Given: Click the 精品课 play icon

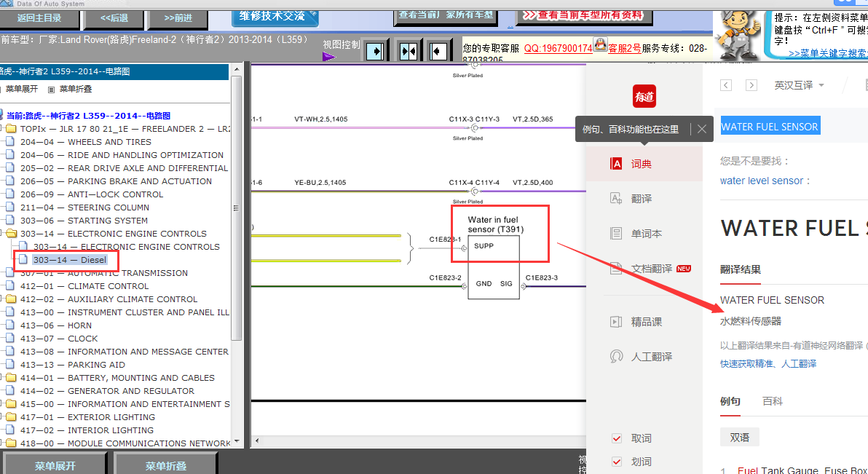Looking at the screenshot, I should [615, 322].
